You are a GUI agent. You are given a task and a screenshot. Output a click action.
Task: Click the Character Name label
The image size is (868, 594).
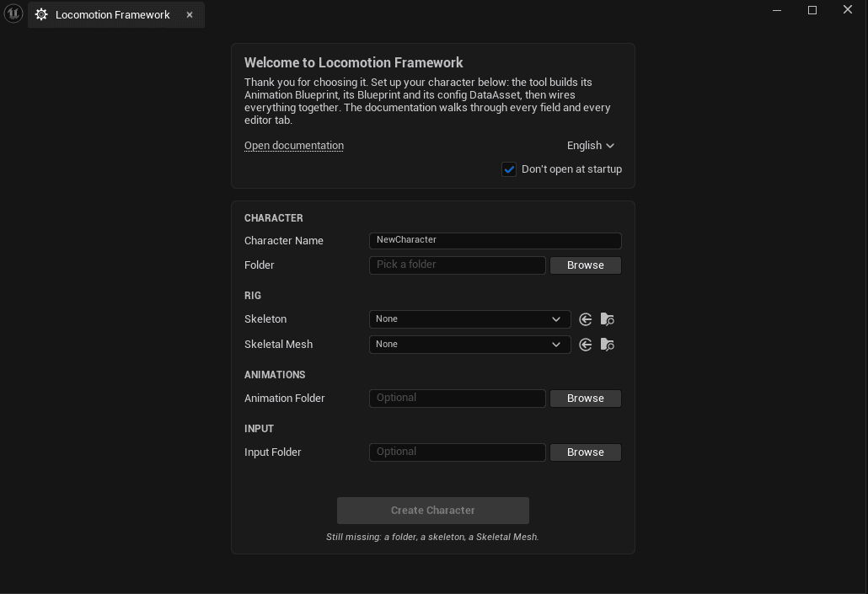click(x=283, y=241)
